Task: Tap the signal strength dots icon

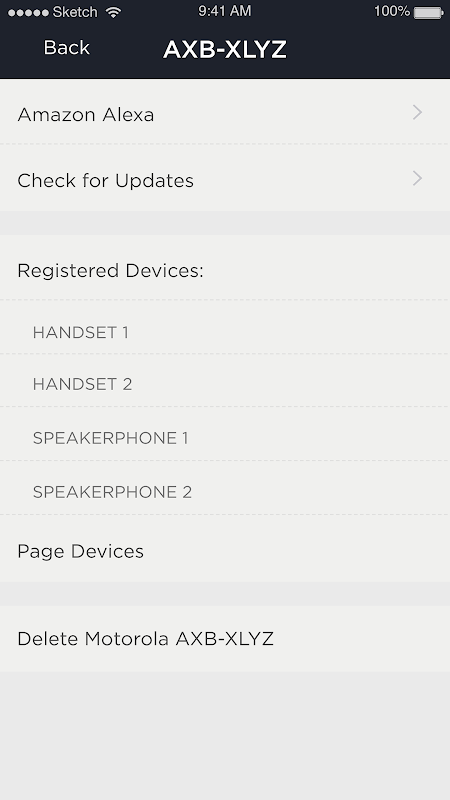Action: (x=28, y=12)
